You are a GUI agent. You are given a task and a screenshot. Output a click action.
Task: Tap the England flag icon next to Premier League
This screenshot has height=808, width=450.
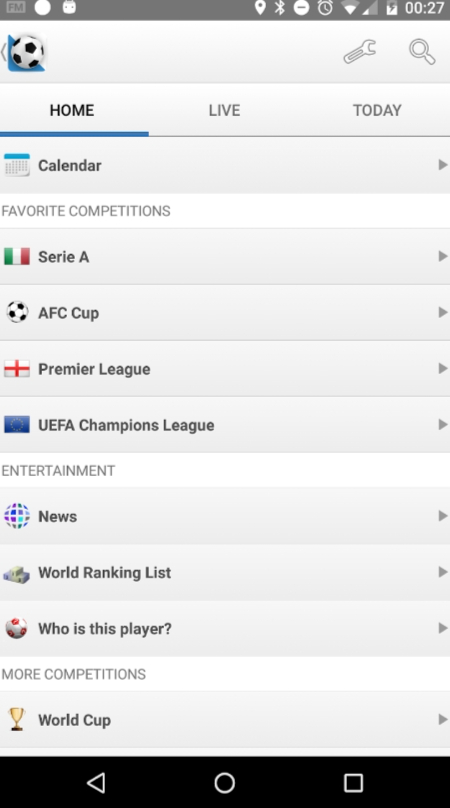coord(17,369)
